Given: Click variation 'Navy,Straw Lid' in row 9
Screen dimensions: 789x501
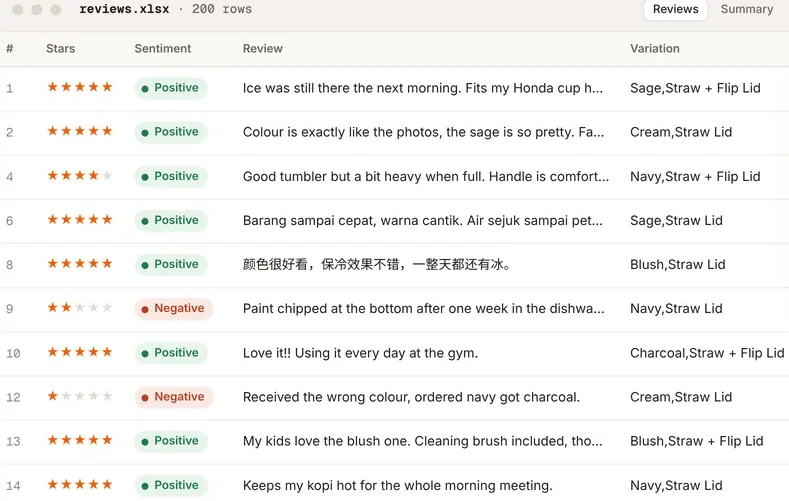Looking at the screenshot, I should [x=676, y=308].
